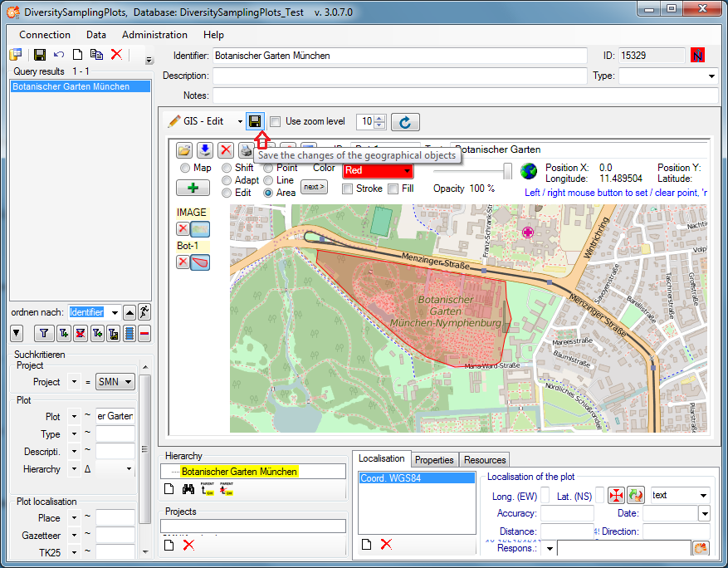
Task: Click the red delete X in main toolbar
Action: pyautogui.click(x=116, y=55)
